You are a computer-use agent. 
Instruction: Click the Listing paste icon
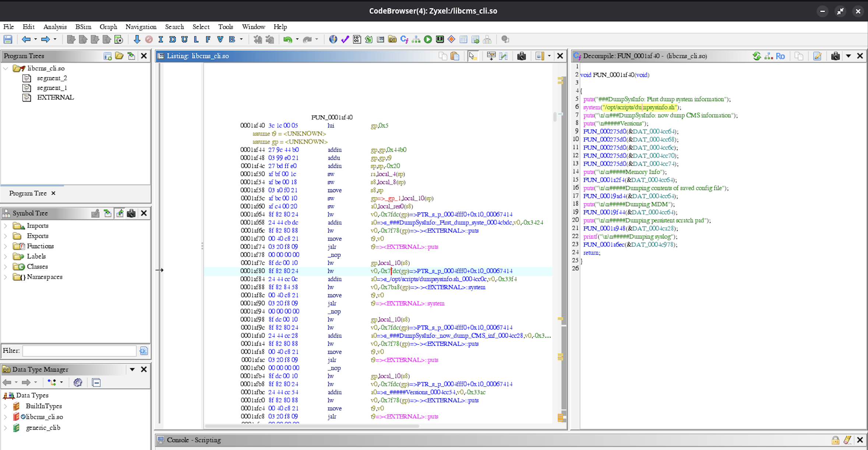tap(455, 56)
